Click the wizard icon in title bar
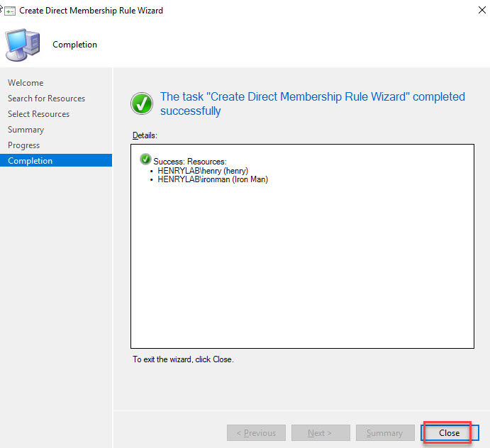 tap(10, 11)
